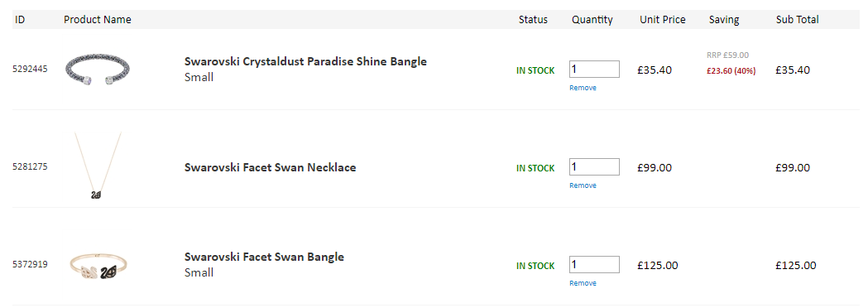This screenshot has height=308, width=868.
Task: Select the Unit Price column header
Action: (x=663, y=19)
